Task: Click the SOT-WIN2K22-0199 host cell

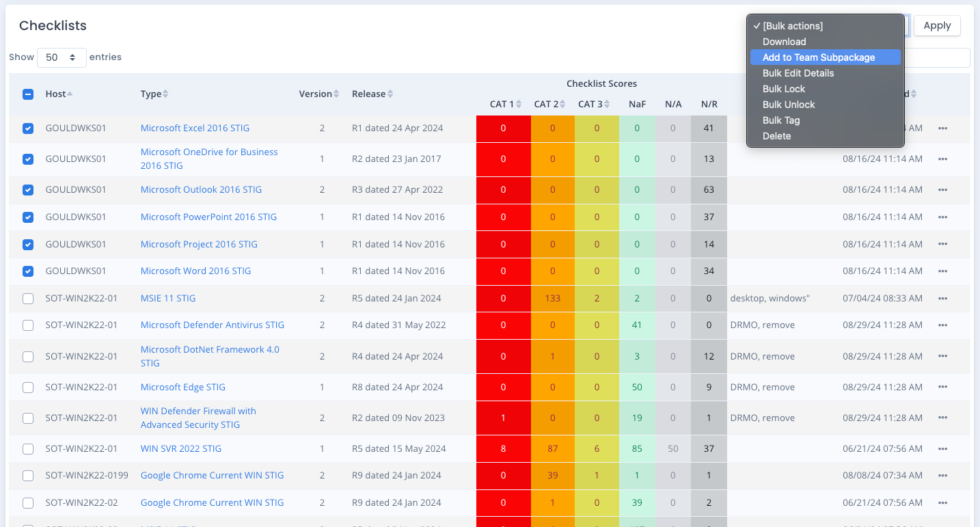Action: [87, 475]
